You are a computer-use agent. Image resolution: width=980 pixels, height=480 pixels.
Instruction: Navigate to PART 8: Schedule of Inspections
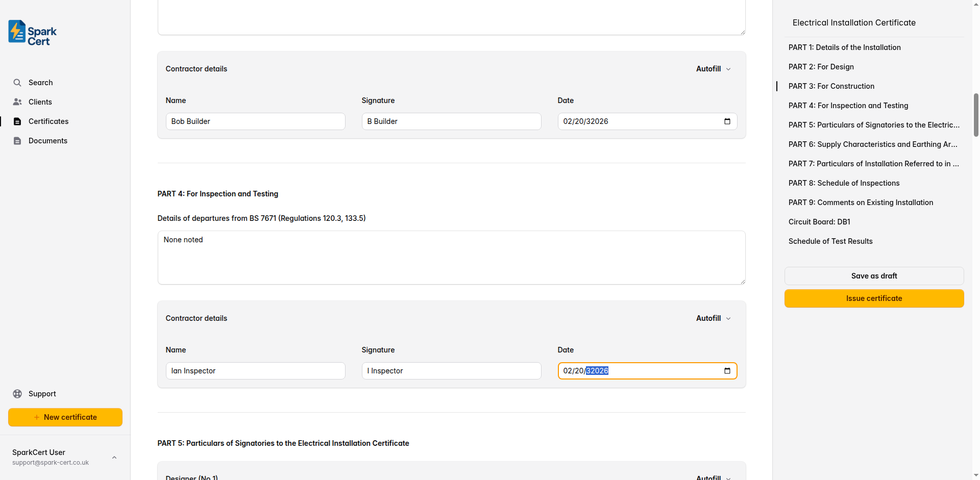pyautogui.click(x=844, y=183)
